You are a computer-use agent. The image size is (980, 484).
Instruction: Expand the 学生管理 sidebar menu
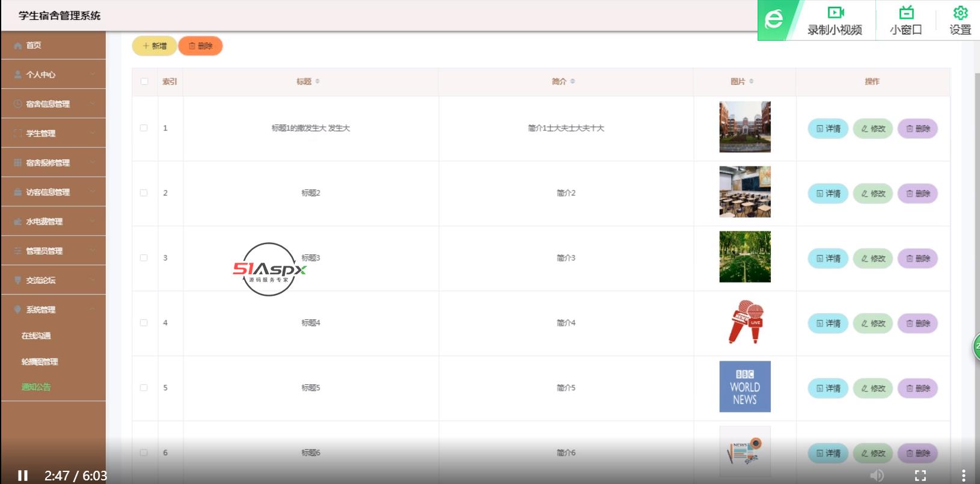(x=53, y=133)
